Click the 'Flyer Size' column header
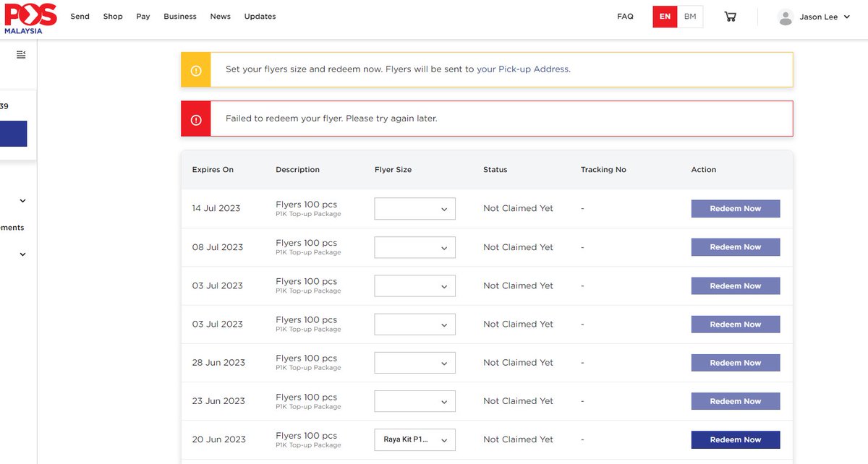Image resolution: width=868 pixels, height=464 pixels. click(393, 170)
